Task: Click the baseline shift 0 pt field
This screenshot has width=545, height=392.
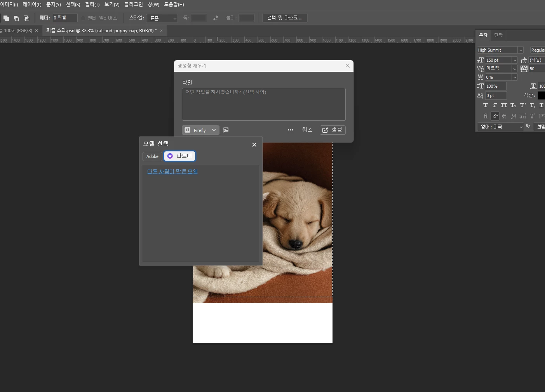Action: [496, 95]
